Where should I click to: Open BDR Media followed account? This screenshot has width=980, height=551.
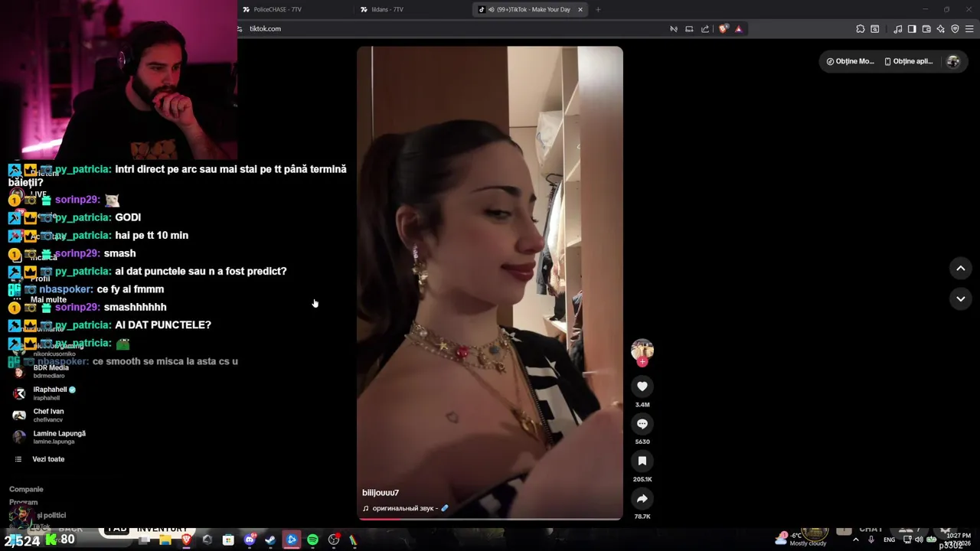[x=51, y=371]
